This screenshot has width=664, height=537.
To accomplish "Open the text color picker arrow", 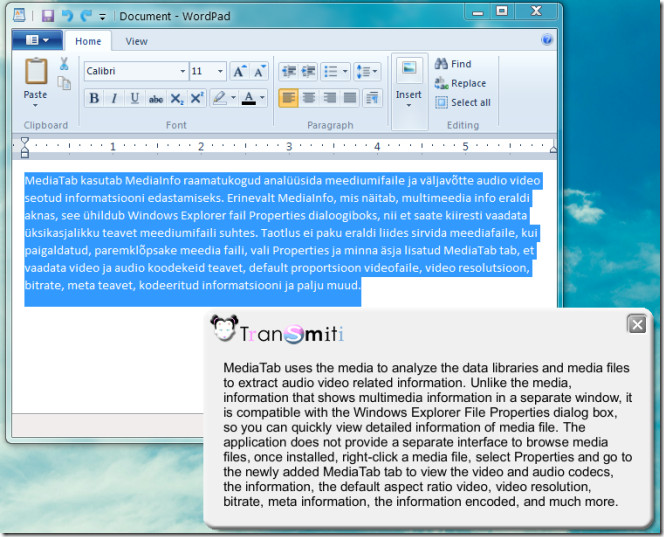I will pos(263,98).
